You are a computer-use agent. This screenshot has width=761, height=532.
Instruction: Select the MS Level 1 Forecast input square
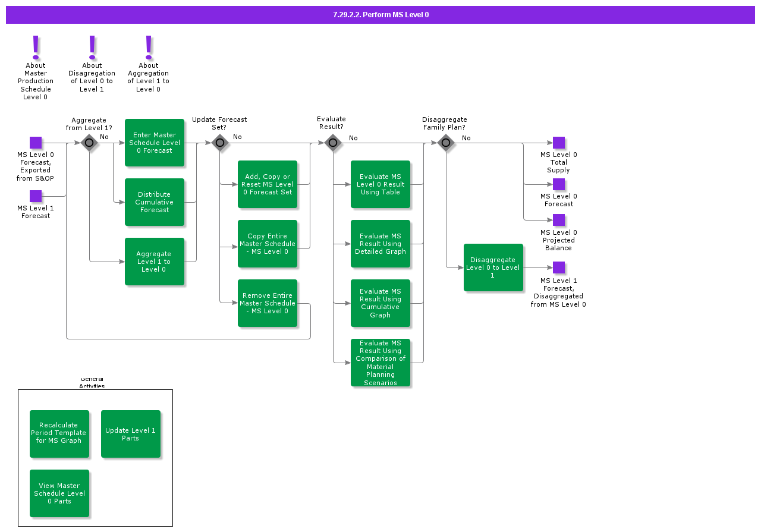(x=36, y=196)
